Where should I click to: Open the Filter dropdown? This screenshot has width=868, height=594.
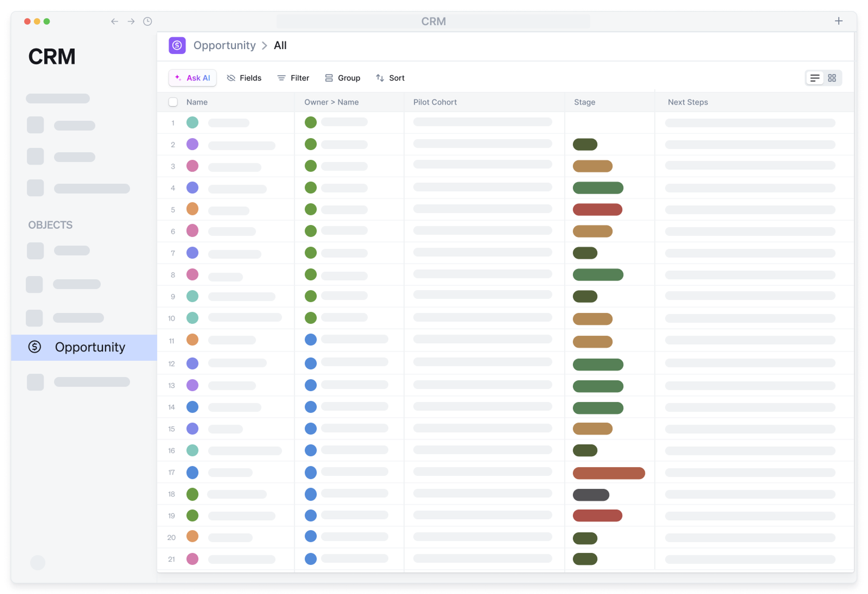293,78
